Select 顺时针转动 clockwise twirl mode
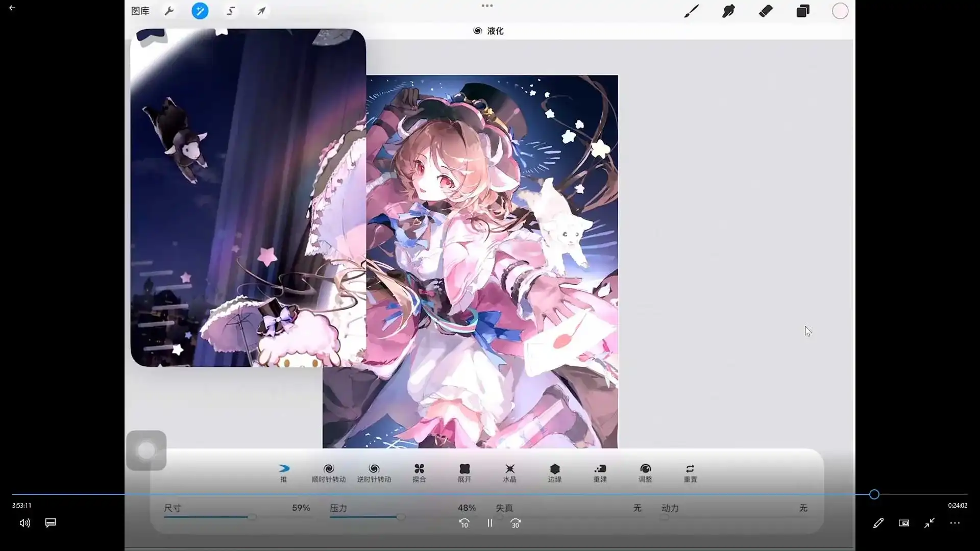This screenshot has width=980, height=551. 329,473
